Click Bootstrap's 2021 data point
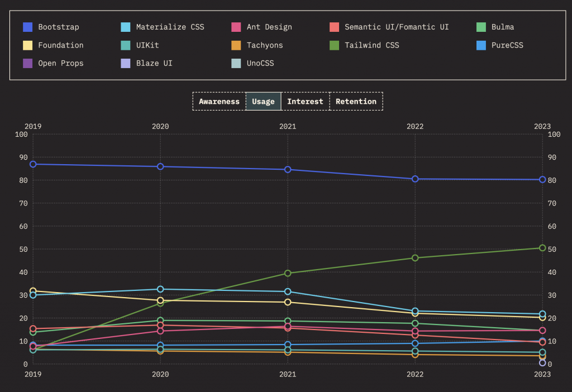 (288, 170)
